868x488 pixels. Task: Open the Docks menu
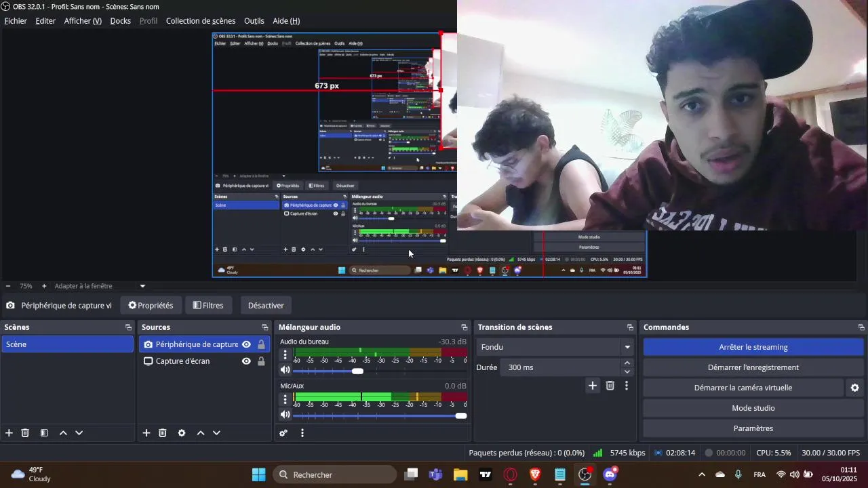pyautogui.click(x=121, y=21)
